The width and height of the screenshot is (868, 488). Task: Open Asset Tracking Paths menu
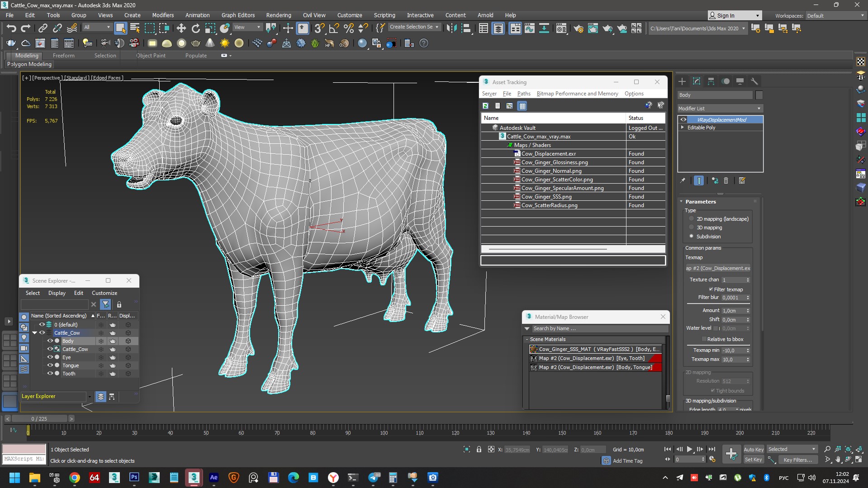(524, 94)
